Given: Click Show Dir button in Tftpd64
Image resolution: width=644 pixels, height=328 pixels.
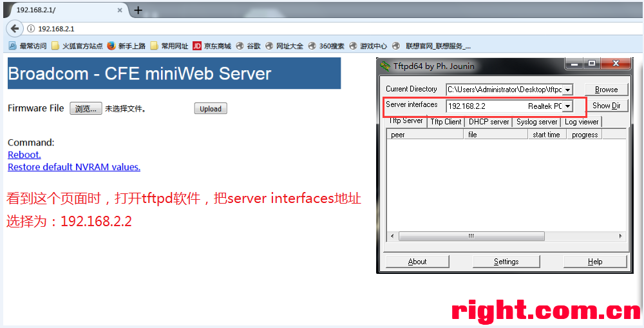Looking at the screenshot, I should coord(606,106).
